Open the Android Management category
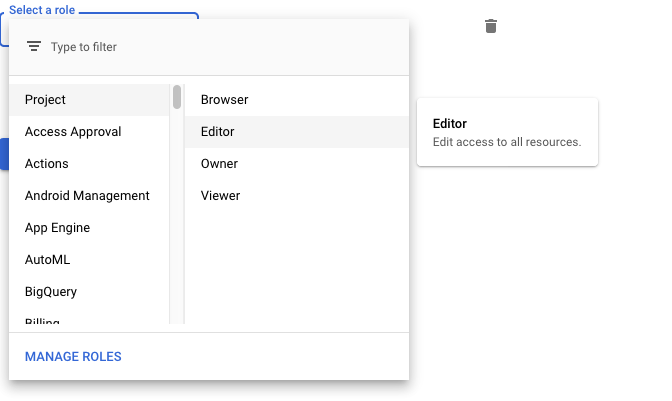This screenshot has width=672, height=401. [89, 196]
